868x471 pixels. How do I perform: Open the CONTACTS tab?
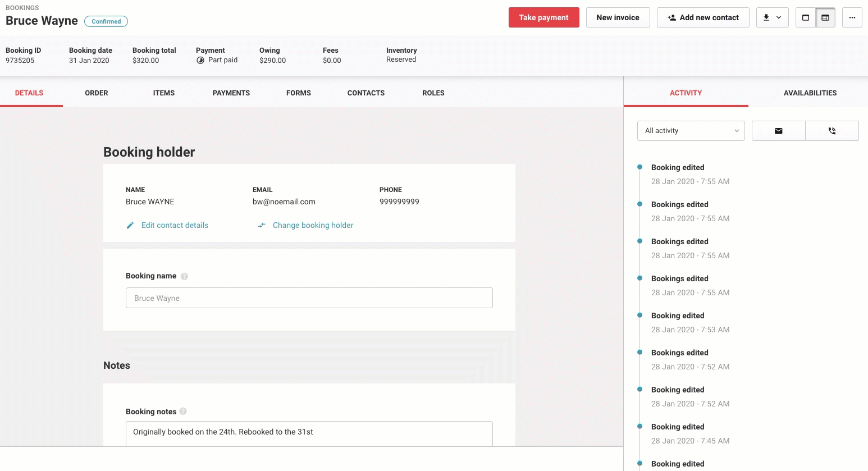tap(366, 93)
